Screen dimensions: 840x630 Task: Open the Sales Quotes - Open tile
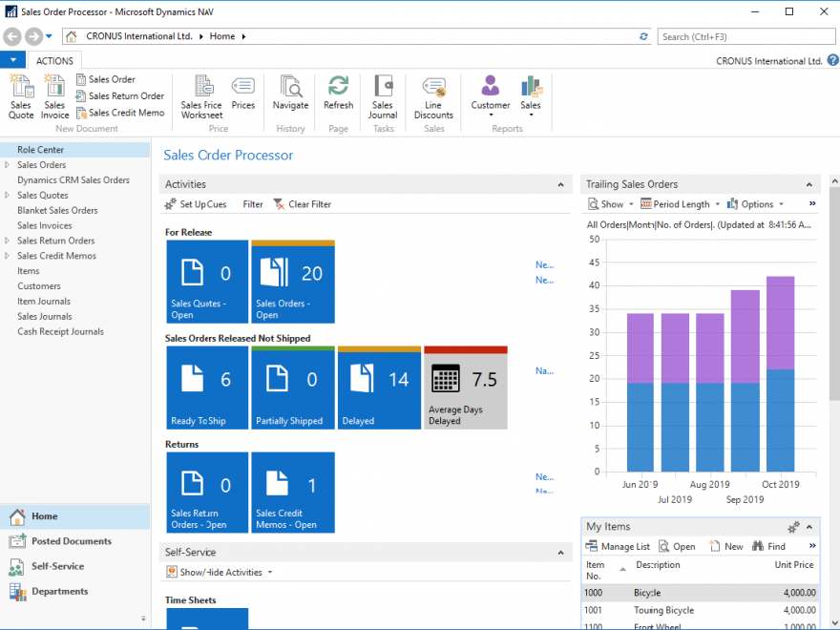click(207, 282)
